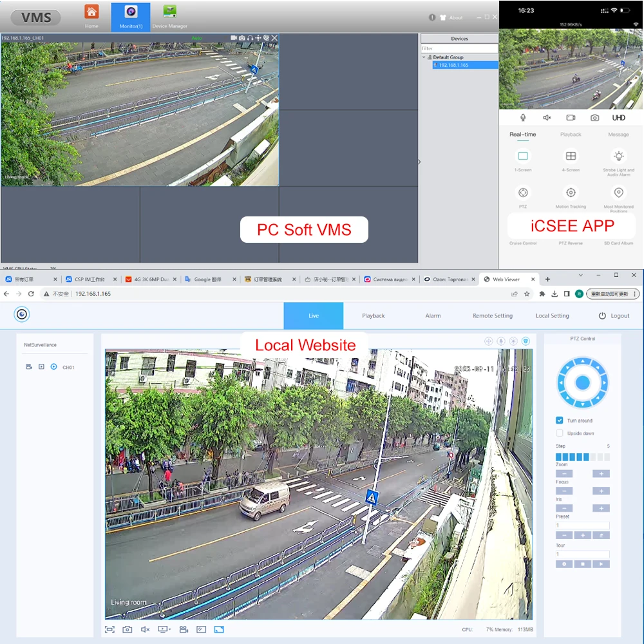Adjust the PTZ Step slider bar
The width and height of the screenshot is (644, 644).
pyautogui.click(x=582, y=457)
